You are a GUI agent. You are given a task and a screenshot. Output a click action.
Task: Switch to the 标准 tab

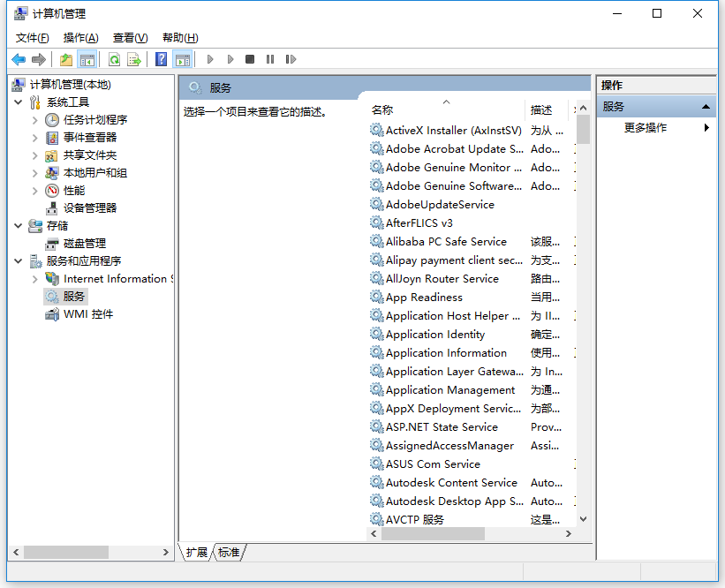tap(230, 553)
